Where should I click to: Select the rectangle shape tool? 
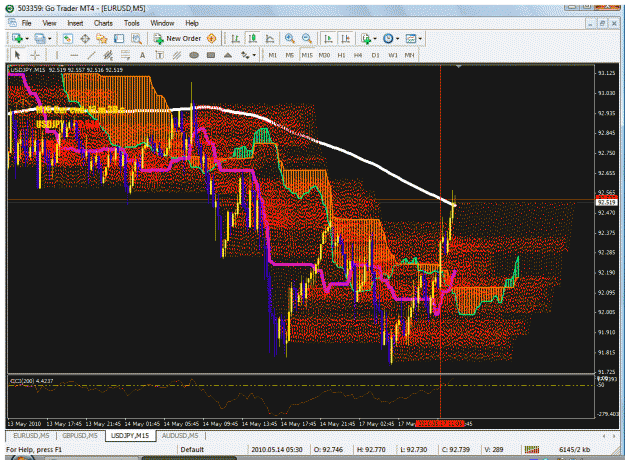[211, 55]
